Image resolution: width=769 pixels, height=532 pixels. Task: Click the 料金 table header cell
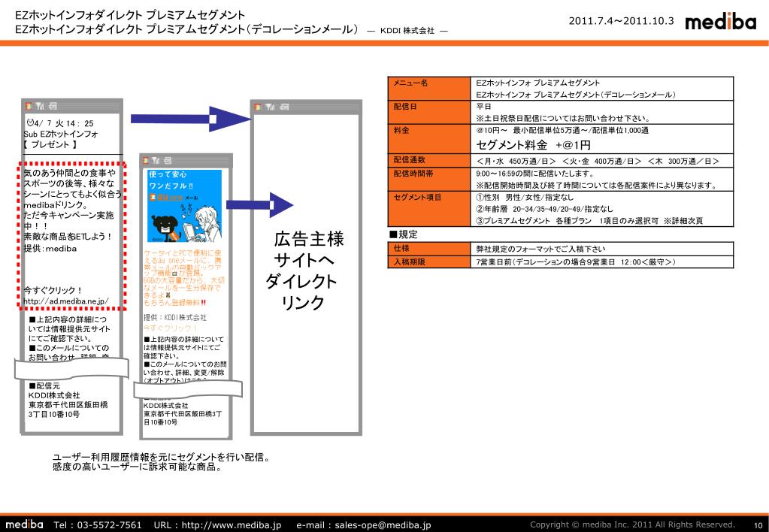tap(429, 139)
